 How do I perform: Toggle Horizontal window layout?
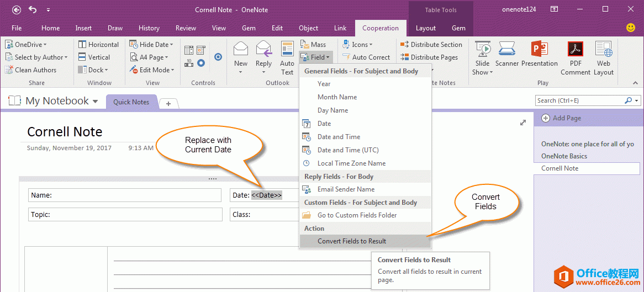click(x=98, y=45)
